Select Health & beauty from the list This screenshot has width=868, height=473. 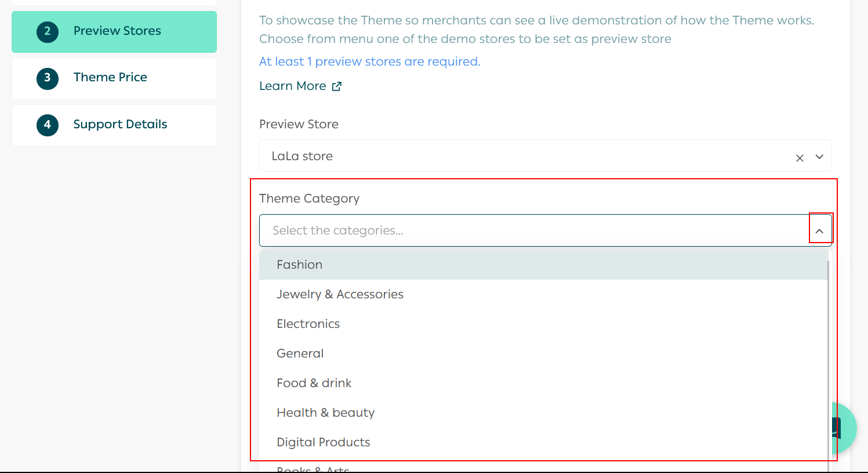325,413
